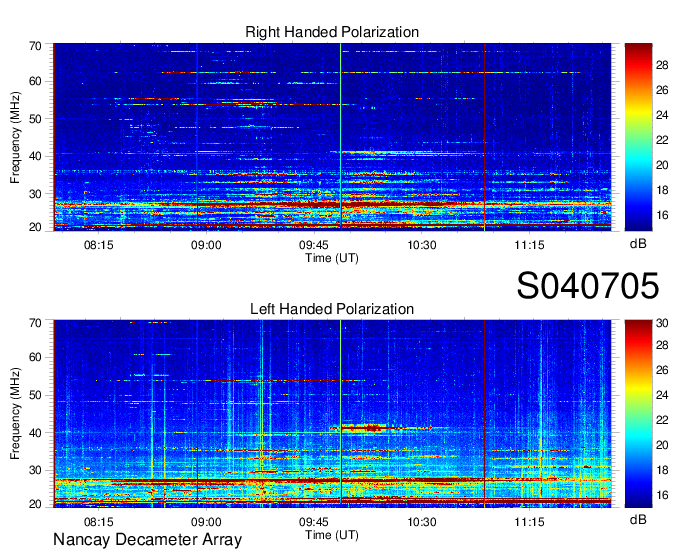Image resolution: width=680 pixels, height=552 pixels.
Task: Click "Time (UT)" label under Right Handed plot
Action: pyautogui.click(x=332, y=258)
